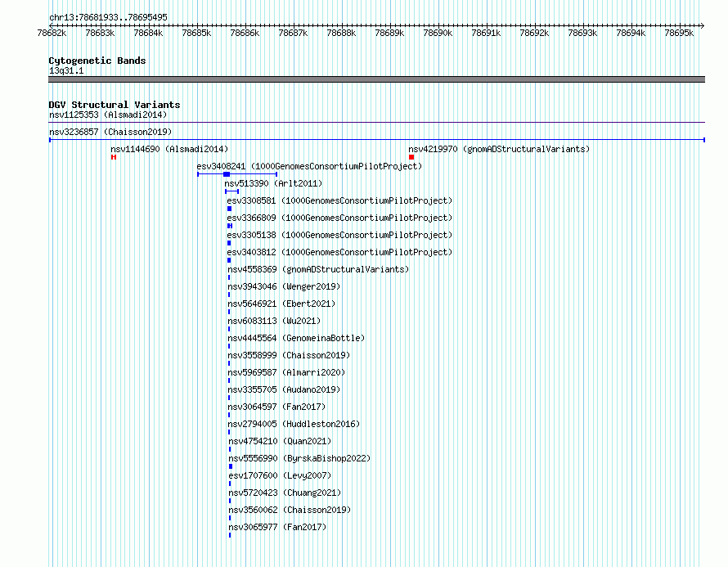Click the 78686k ruler tick label
The image size is (728, 567).
pyautogui.click(x=245, y=33)
